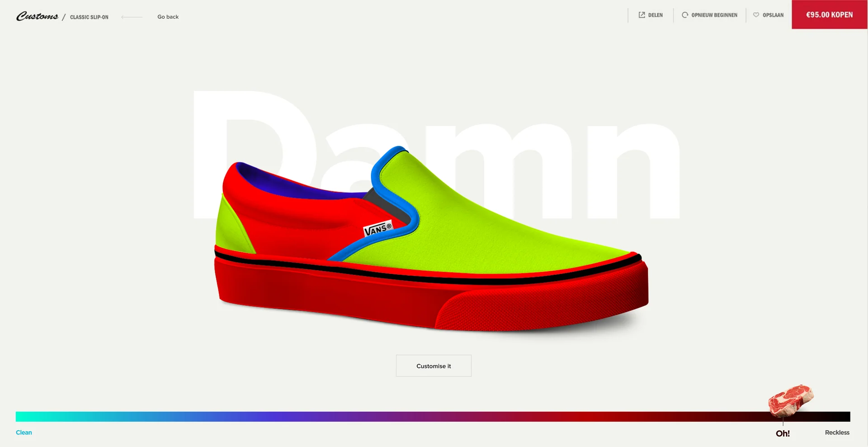This screenshot has height=447, width=868.
Task: Click the cyan-to-black gradient slider bar
Action: click(x=433, y=416)
